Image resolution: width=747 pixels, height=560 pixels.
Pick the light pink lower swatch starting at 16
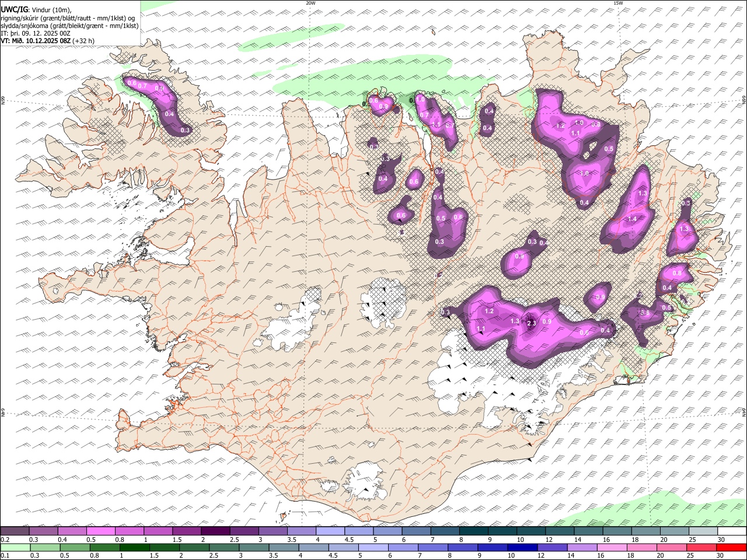tap(612, 548)
